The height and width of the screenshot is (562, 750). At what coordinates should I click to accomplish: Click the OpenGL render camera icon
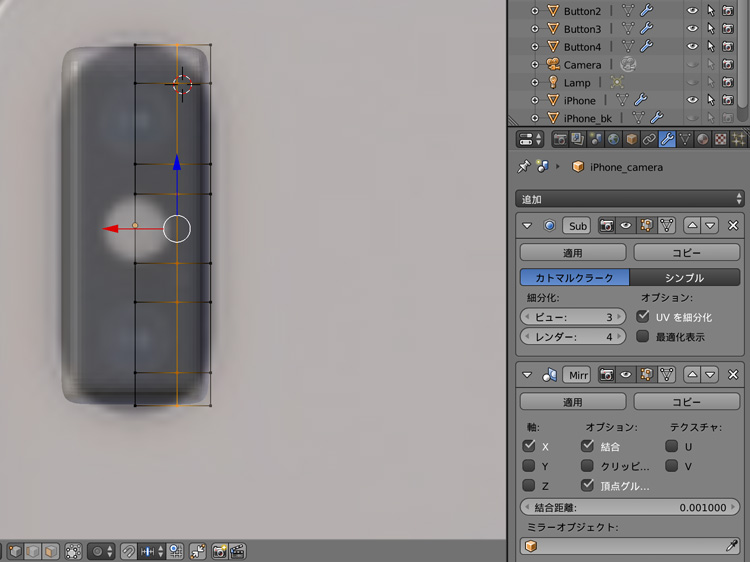219,551
